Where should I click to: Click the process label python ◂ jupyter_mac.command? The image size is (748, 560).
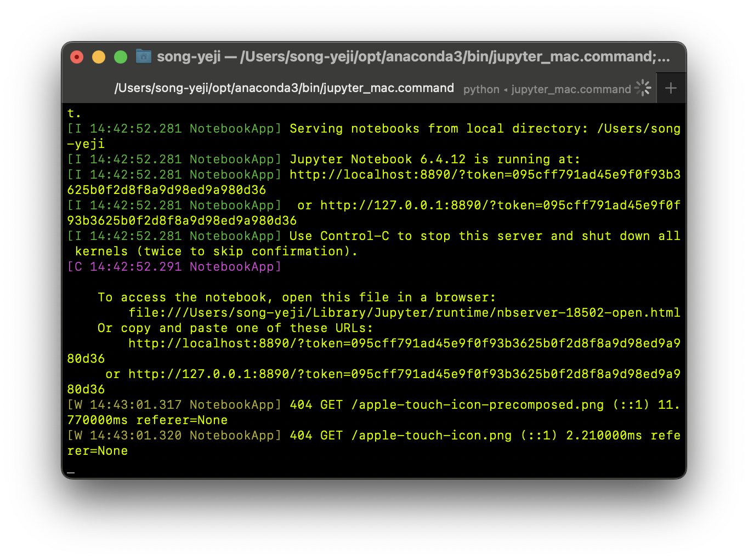547,89
